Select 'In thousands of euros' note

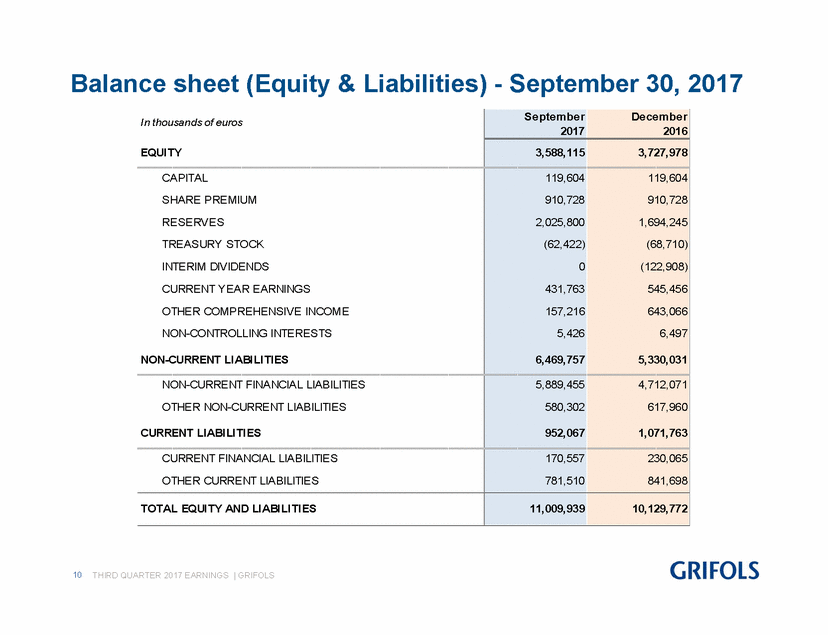(x=191, y=122)
